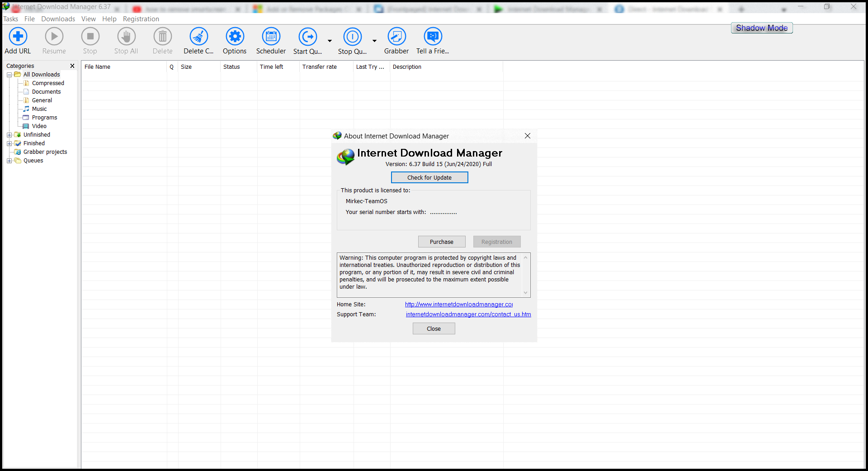Expand the Queues tree node
Viewport: 868px width, 471px height.
[x=9, y=161]
